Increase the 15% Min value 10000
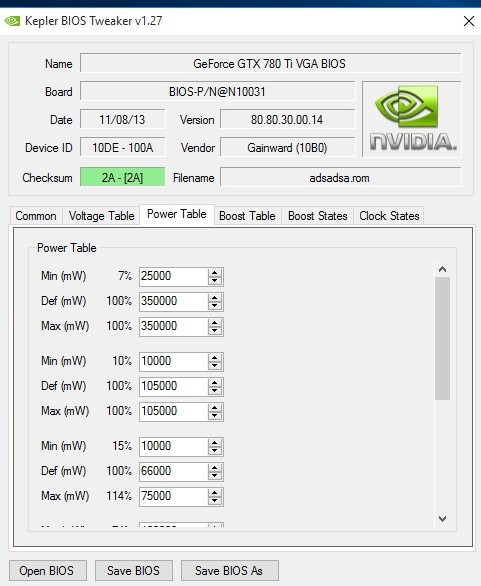This screenshot has height=586, width=481. 215,442
